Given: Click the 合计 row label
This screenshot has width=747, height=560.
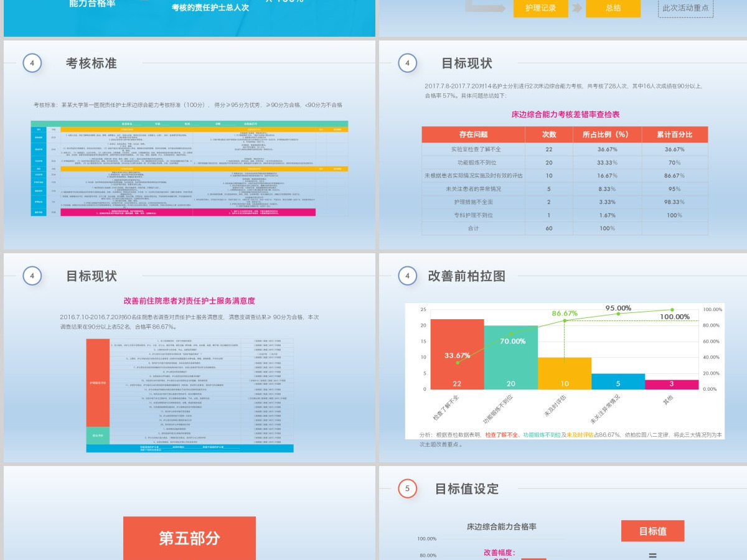Looking at the screenshot, I should click(x=473, y=228).
